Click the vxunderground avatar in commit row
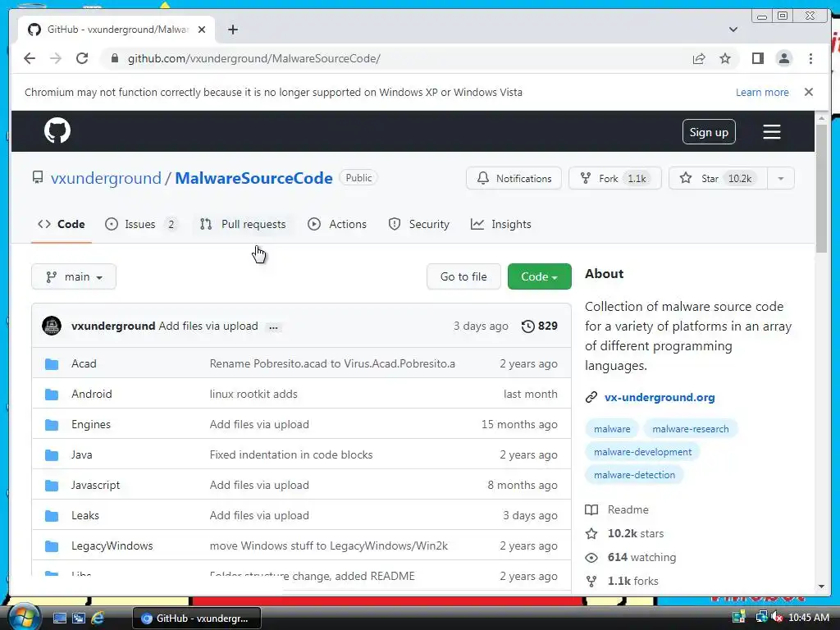The width and height of the screenshot is (840, 630). pos(52,326)
